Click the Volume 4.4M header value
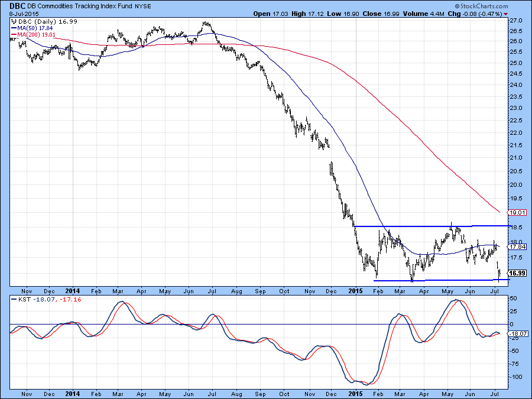532x399 pixels. pos(423,14)
